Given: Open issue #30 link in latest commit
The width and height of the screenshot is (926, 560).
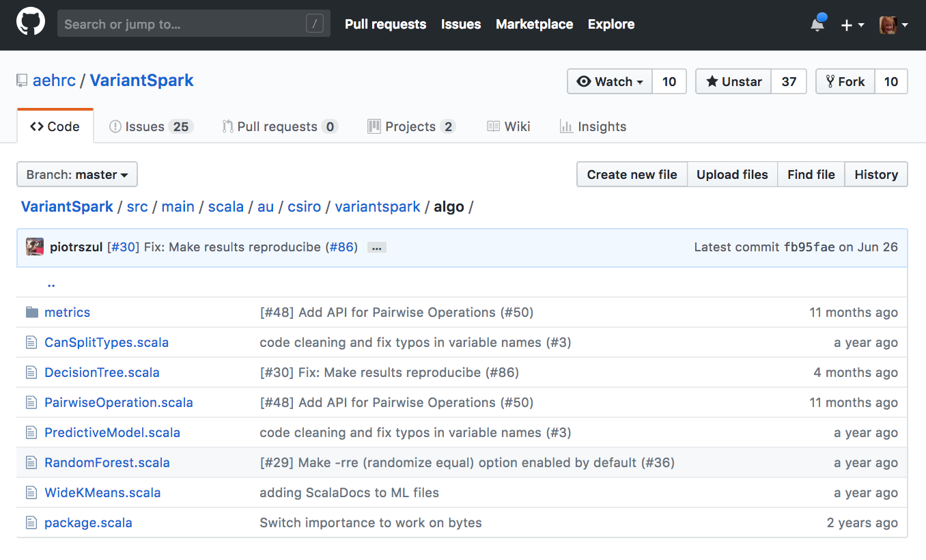Looking at the screenshot, I should coord(124,247).
